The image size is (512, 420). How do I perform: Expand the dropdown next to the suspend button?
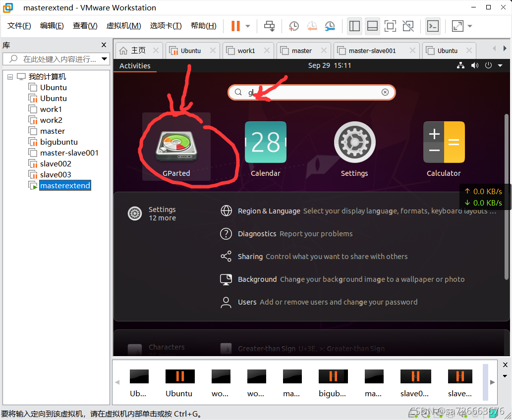(248, 26)
